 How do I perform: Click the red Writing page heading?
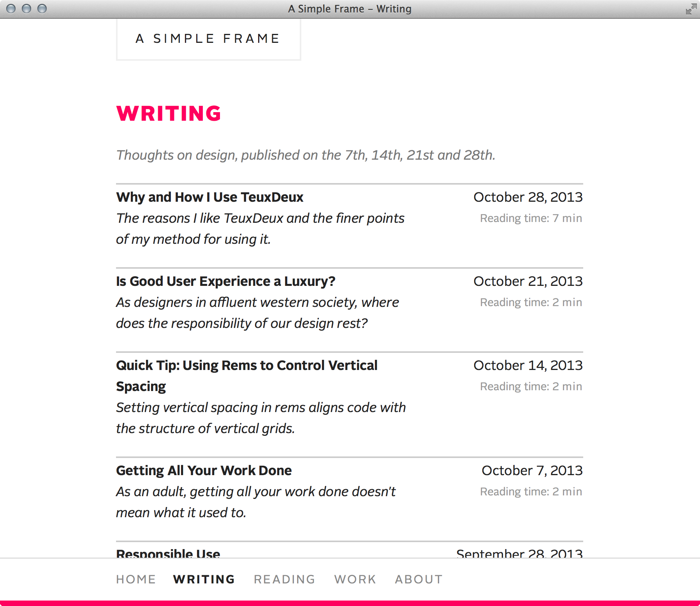tap(169, 114)
